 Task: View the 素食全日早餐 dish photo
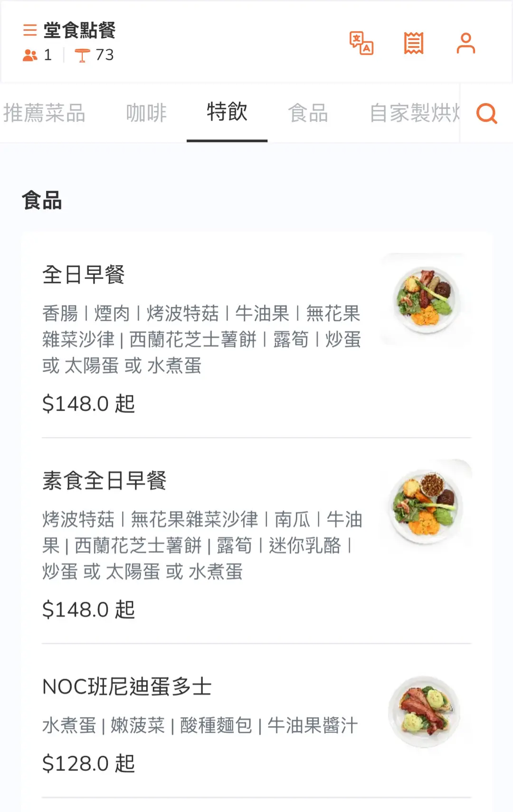(427, 505)
